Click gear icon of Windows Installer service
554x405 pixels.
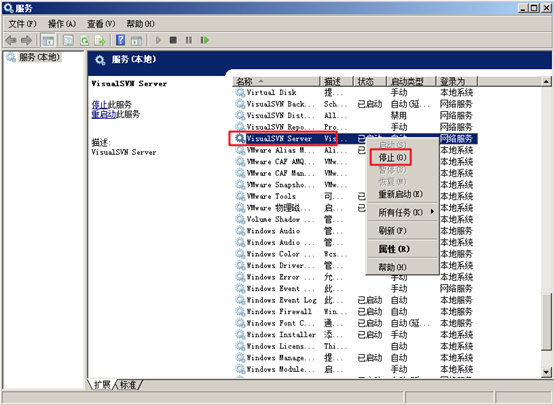240,334
